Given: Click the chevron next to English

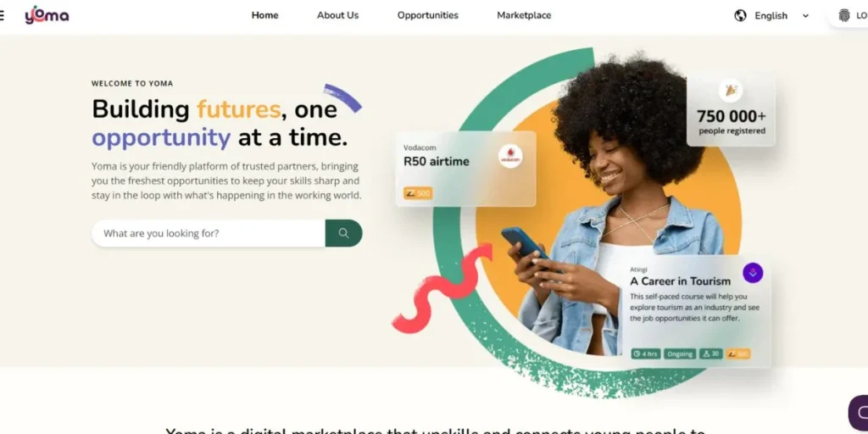Looking at the screenshot, I should [x=805, y=16].
